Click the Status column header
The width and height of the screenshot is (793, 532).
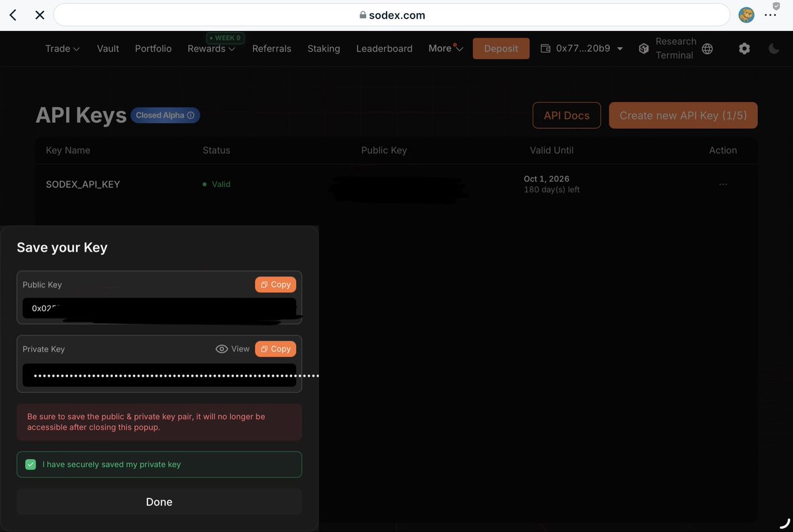[216, 150]
